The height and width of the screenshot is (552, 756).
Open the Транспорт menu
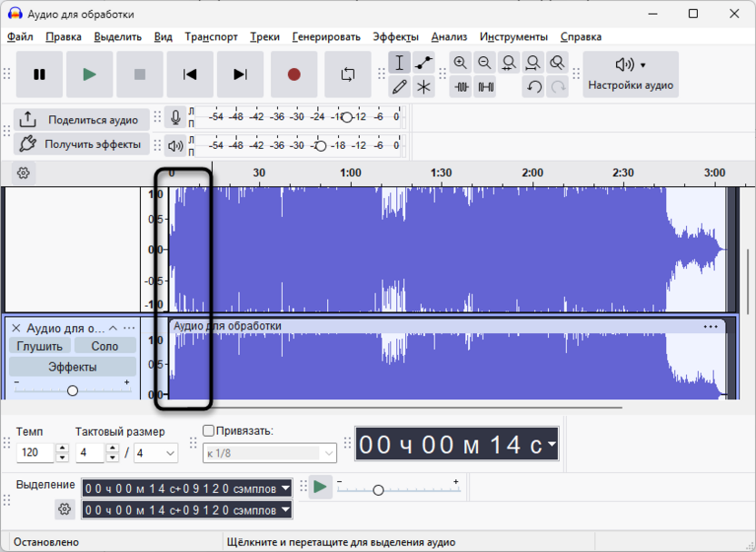coord(211,36)
